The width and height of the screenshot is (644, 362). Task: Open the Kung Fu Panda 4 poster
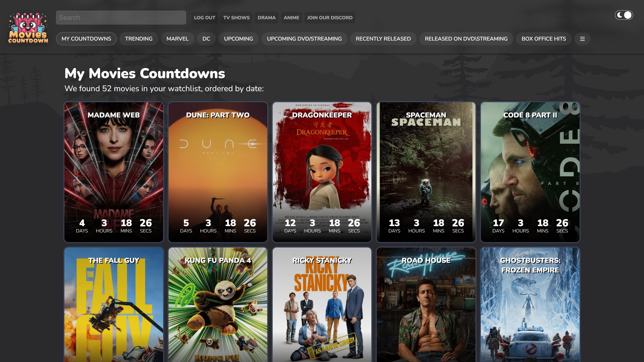pyautogui.click(x=218, y=305)
